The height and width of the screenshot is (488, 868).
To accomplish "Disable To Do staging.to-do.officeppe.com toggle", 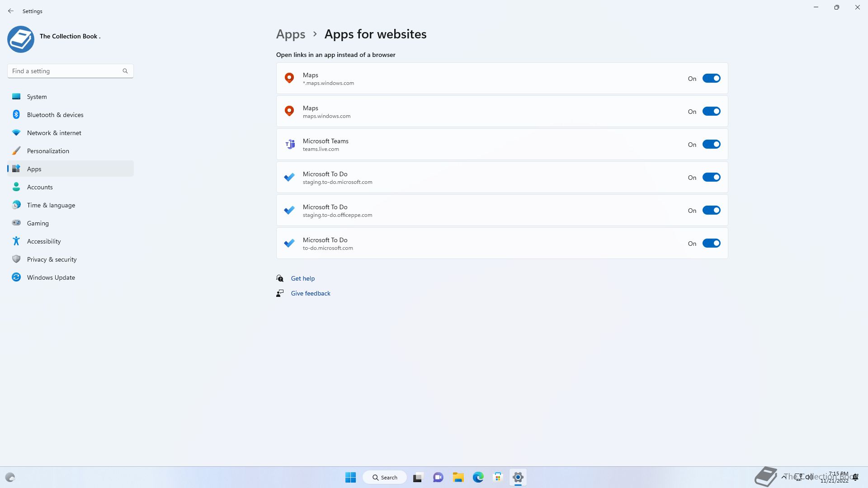I will click(x=711, y=211).
